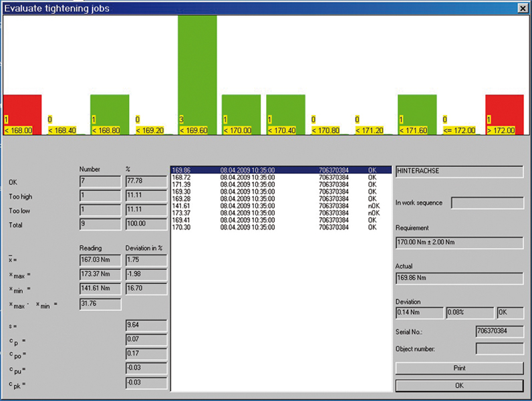Click the highlighted 169.86 reading row
Viewport: 532px width, 401px height.
click(x=281, y=170)
